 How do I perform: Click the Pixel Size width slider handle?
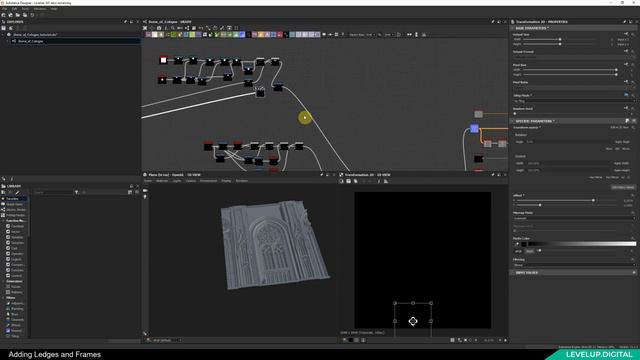(x=616, y=70)
